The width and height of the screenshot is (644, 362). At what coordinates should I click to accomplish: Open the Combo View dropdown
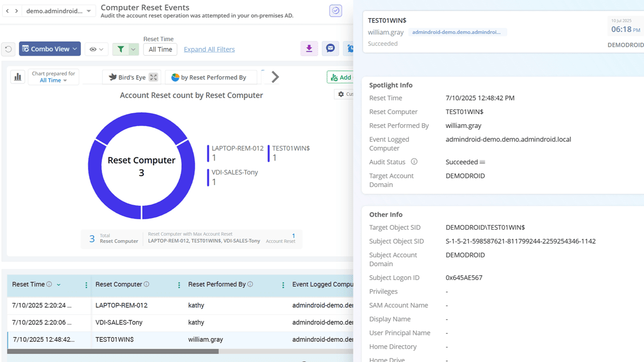(x=50, y=49)
